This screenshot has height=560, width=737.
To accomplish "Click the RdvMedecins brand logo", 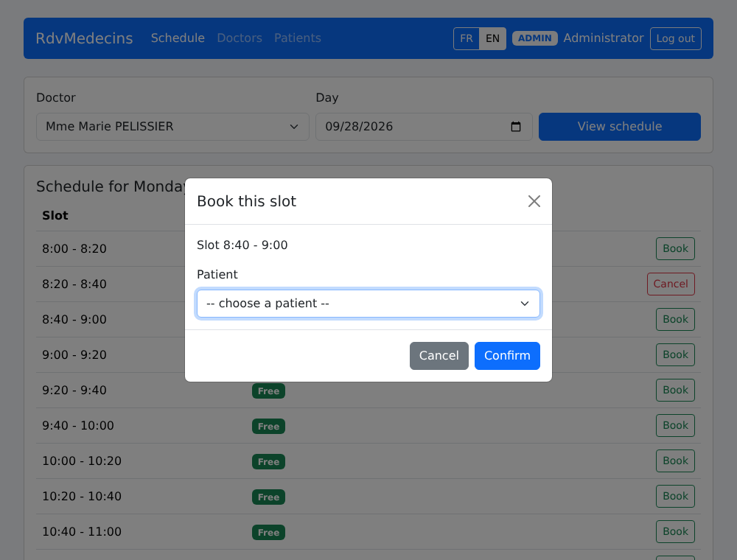I will [x=84, y=38].
